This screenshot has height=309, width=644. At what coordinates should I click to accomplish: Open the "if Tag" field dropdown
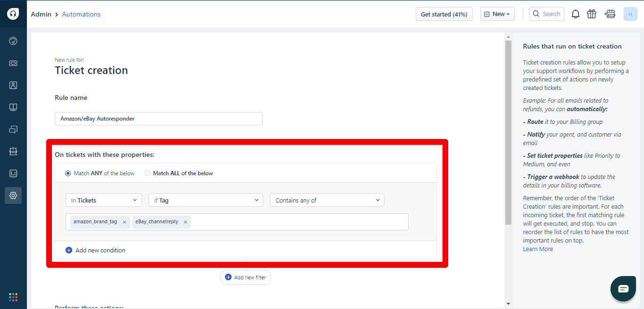(x=206, y=200)
